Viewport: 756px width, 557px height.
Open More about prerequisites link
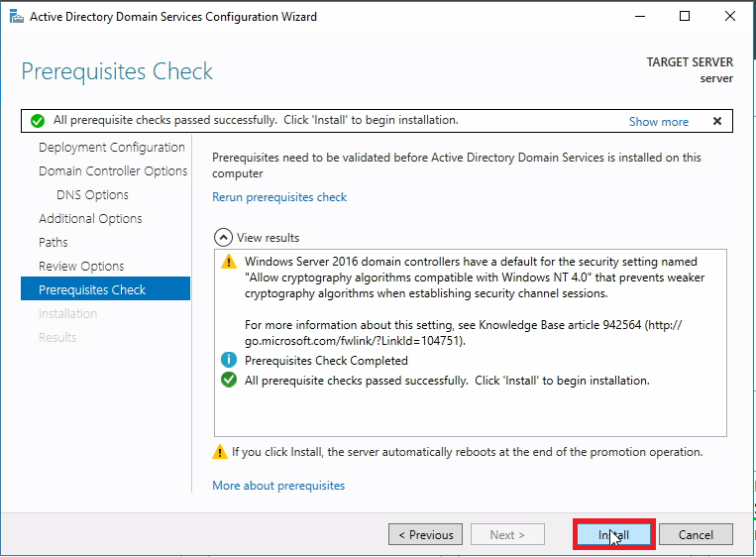pyautogui.click(x=278, y=486)
